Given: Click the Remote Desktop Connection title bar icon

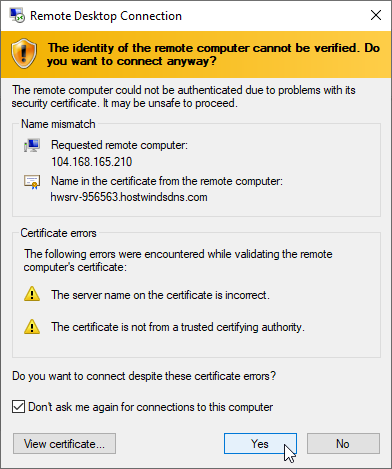Looking at the screenshot, I should click(x=17, y=15).
